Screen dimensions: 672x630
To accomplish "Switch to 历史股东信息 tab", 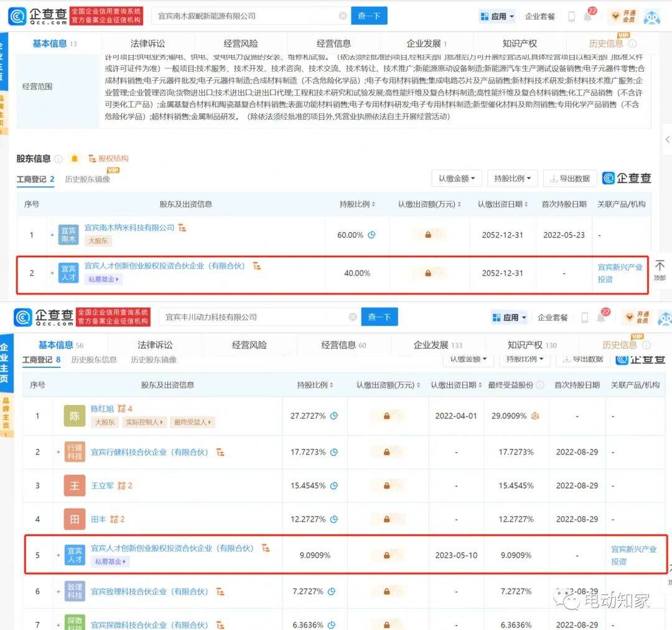I will tap(94, 360).
